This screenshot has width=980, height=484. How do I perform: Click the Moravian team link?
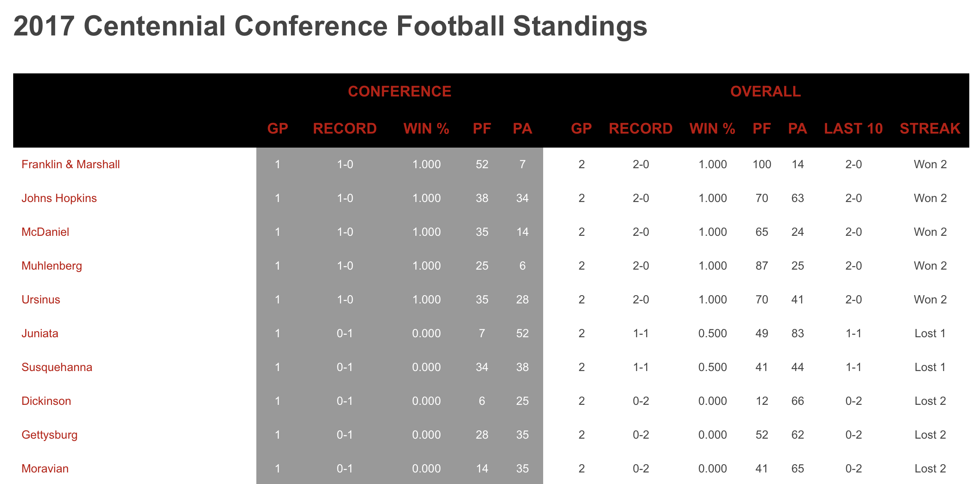pos(45,469)
